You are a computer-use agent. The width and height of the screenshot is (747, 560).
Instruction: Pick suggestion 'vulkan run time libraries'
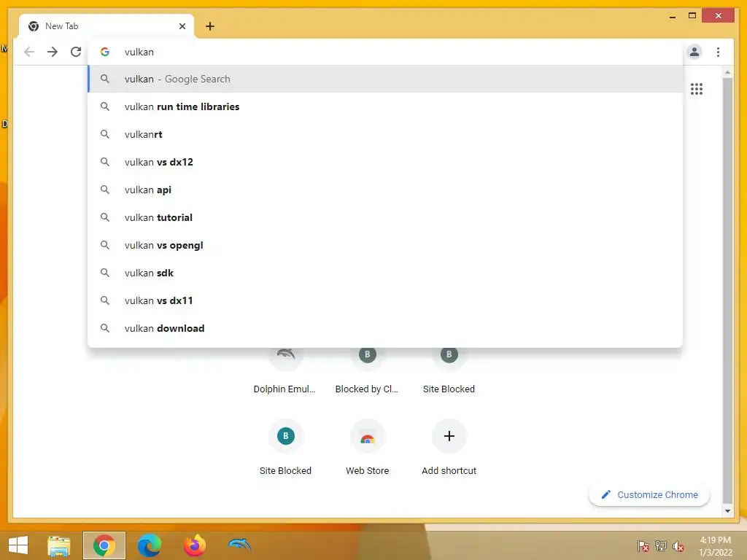[385, 106]
